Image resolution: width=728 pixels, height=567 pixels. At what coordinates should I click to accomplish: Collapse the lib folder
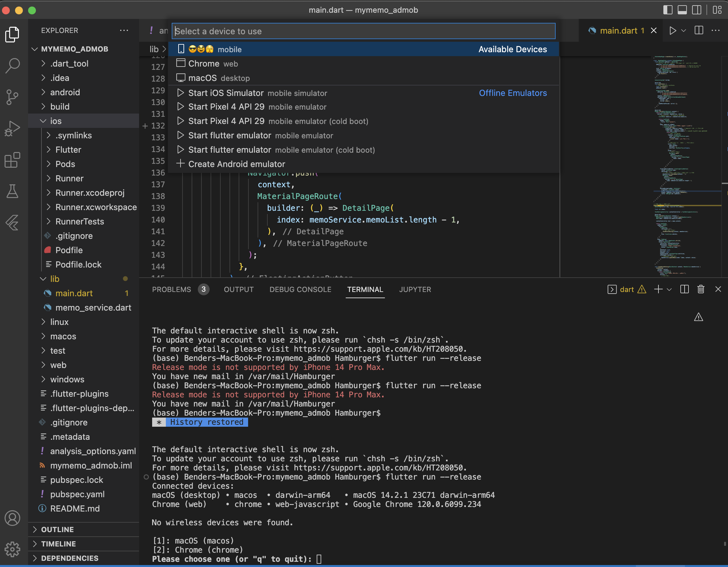[83, 279]
